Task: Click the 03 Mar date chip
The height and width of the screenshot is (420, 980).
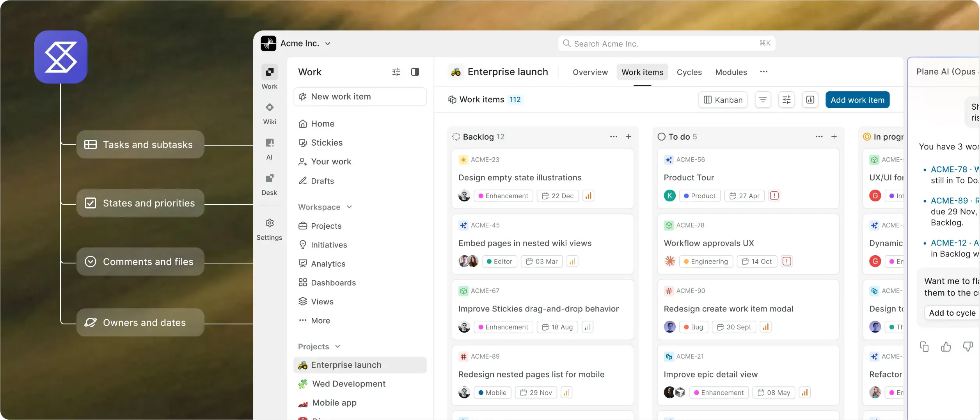Action: [x=541, y=262]
